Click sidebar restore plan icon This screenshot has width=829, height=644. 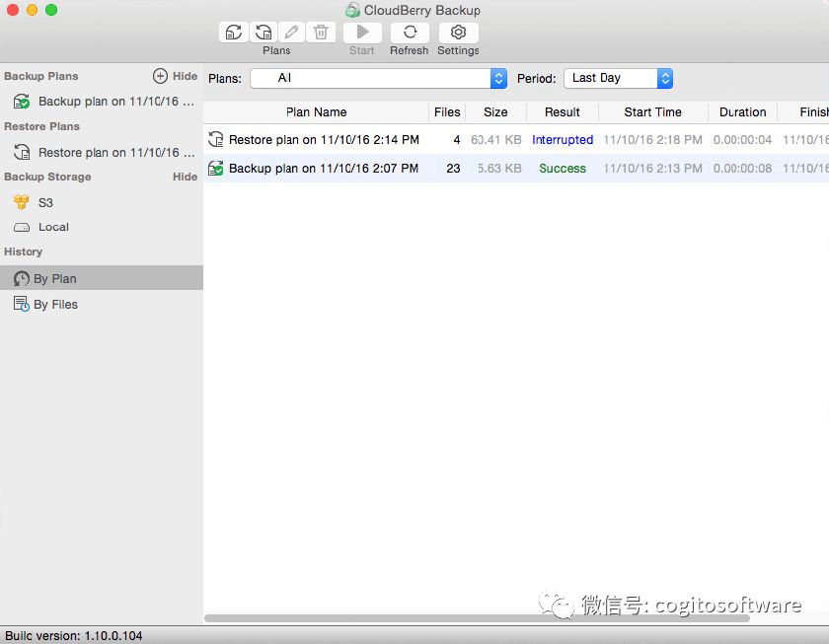21,152
